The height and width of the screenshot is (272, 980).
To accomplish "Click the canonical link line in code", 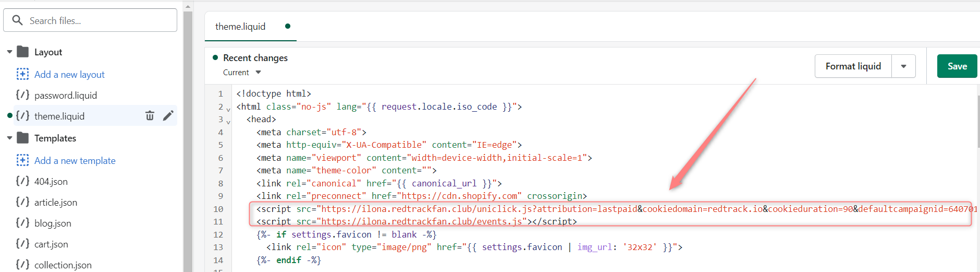I will click(x=379, y=183).
